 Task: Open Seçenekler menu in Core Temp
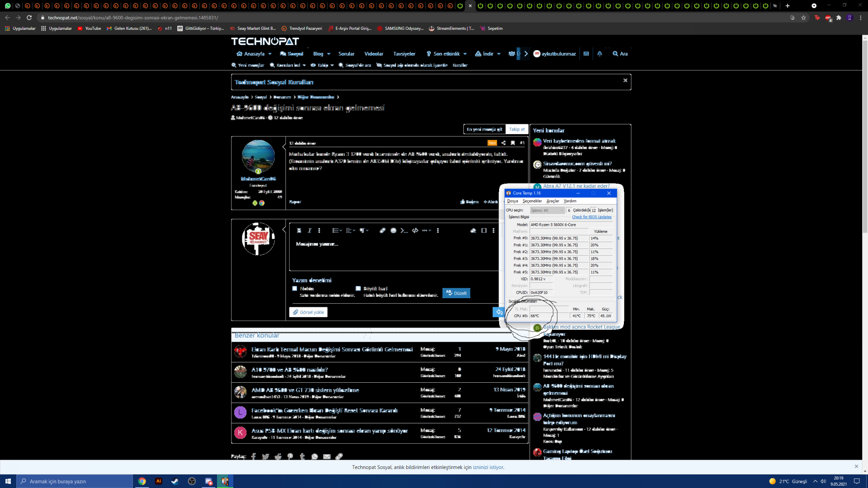pyautogui.click(x=532, y=201)
